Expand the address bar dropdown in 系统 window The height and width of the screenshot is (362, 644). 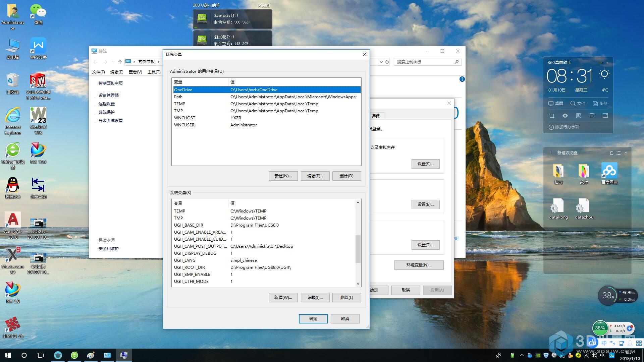(x=381, y=62)
